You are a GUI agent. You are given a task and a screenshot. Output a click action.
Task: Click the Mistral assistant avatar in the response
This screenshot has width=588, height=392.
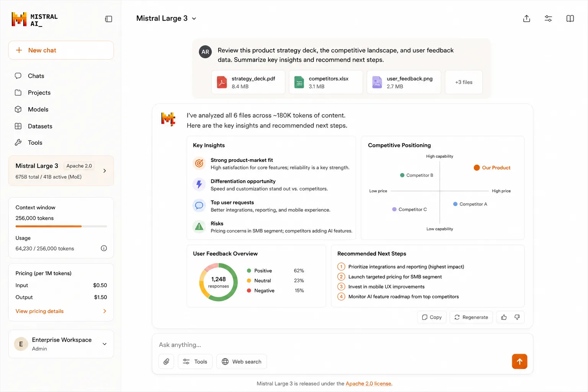(x=168, y=119)
